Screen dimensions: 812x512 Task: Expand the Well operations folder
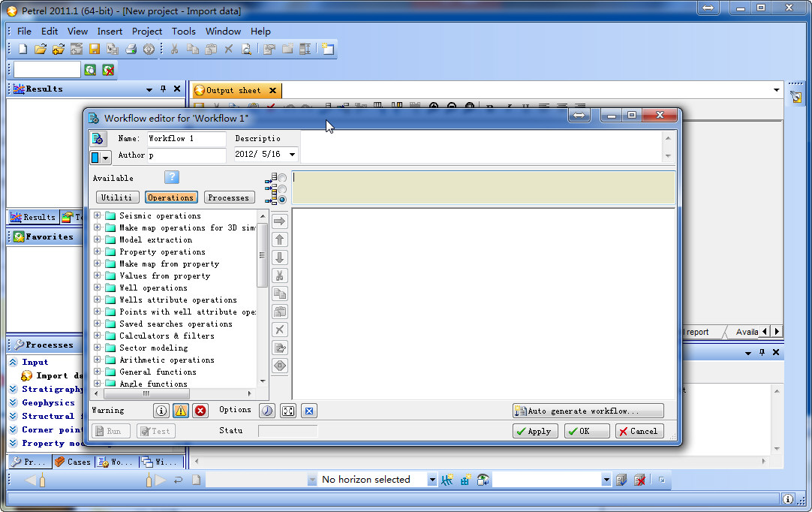click(x=97, y=287)
